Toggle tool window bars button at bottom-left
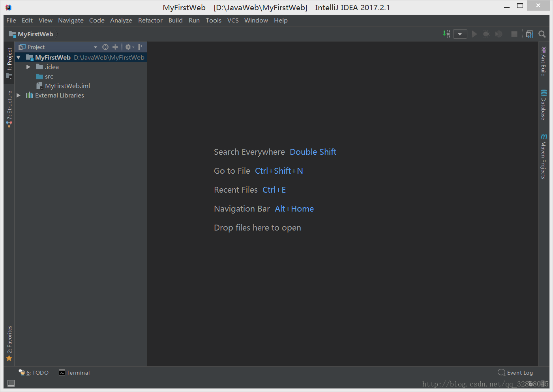Viewport: 553px width, 392px height. [11, 383]
